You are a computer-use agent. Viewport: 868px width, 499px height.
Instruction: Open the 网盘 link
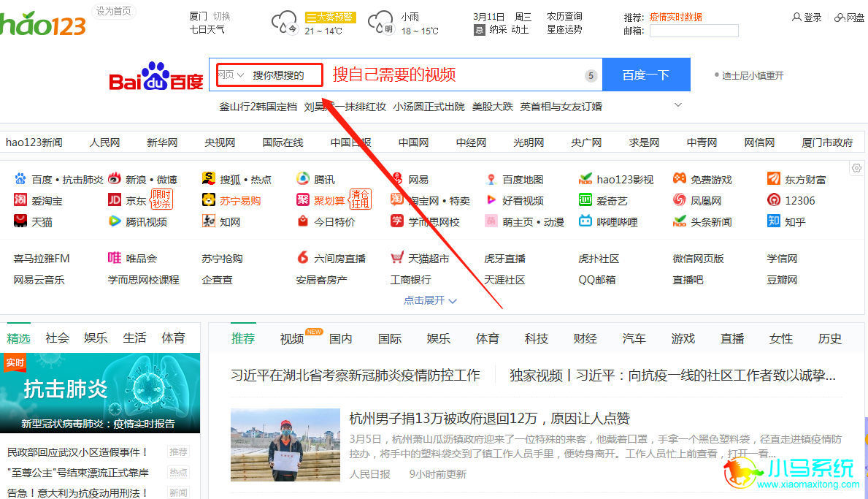pyautogui.click(x=850, y=18)
